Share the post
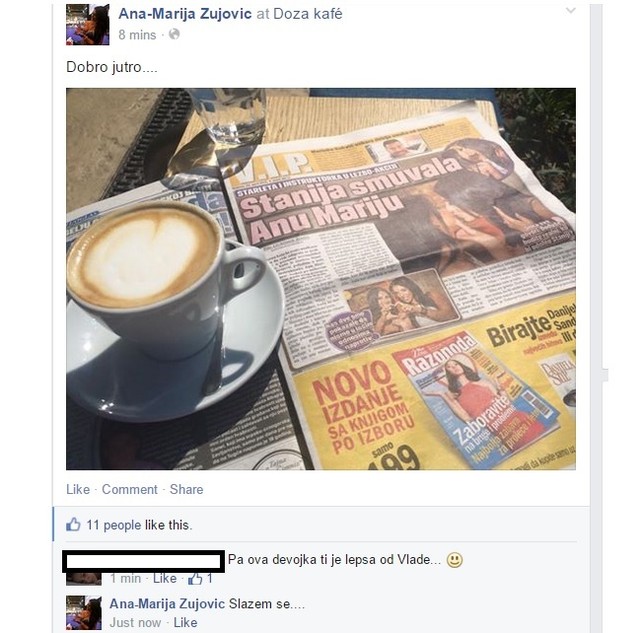 click(x=187, y=489)
